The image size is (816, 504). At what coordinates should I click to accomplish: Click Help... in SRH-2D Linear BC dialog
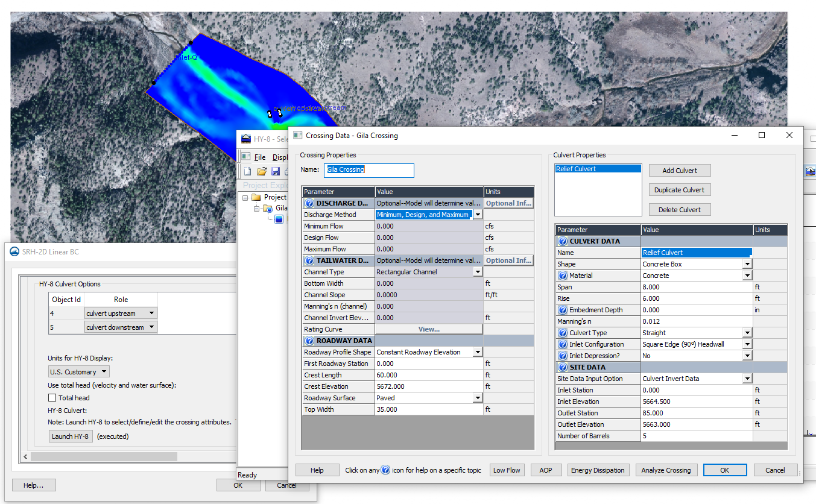(x=34, y=485)
